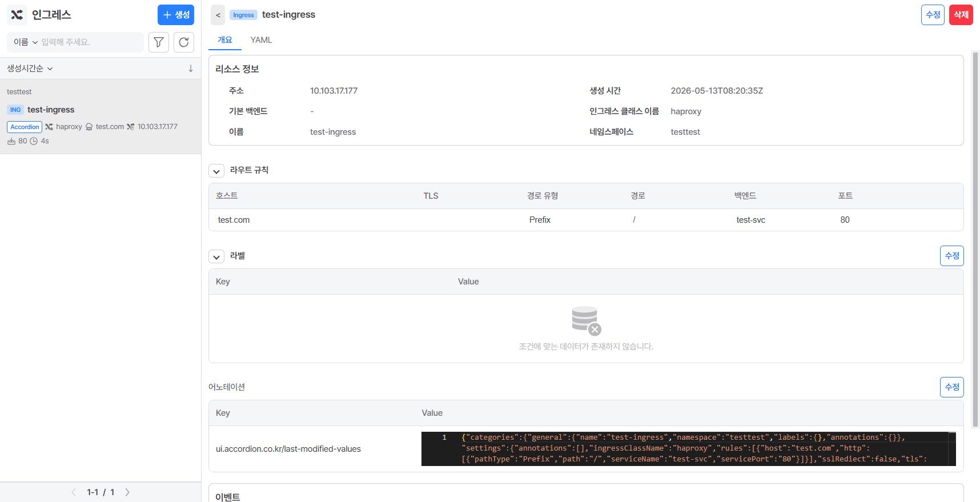This screenshot has height=502, width=980.
Task: Edit annotations with 어노테이션 수정 button
Action: tap(952, 387)
